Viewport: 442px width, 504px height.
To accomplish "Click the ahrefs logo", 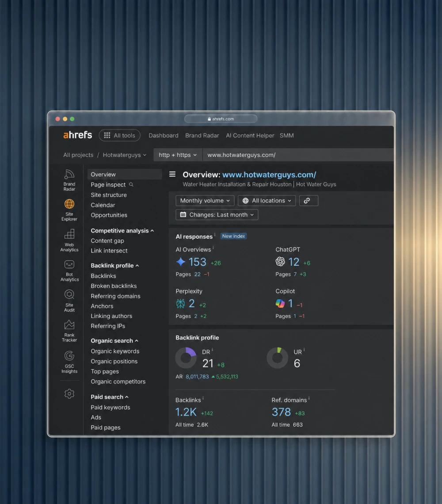I will coord(77,135).
